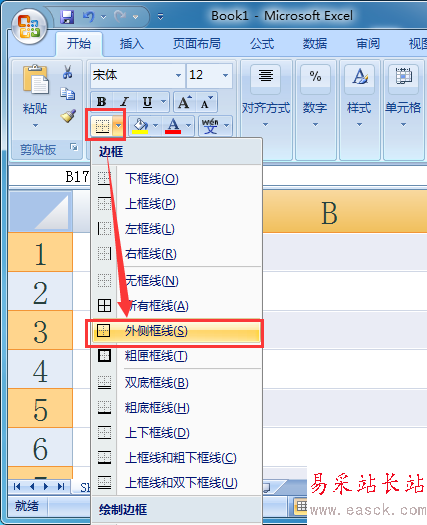The image size is (427, 525).
Task: Choose 下框线(O) bottom border
Action: pyautogui.click(x=176, y=178)
